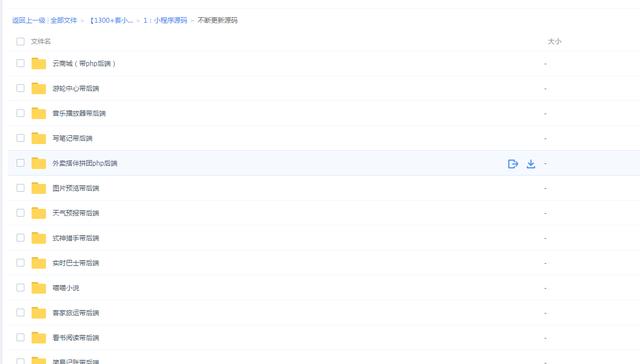Tick the checkbox for 云商城（带php后端）
Screen dimensions: 640x364
point(20,63)
